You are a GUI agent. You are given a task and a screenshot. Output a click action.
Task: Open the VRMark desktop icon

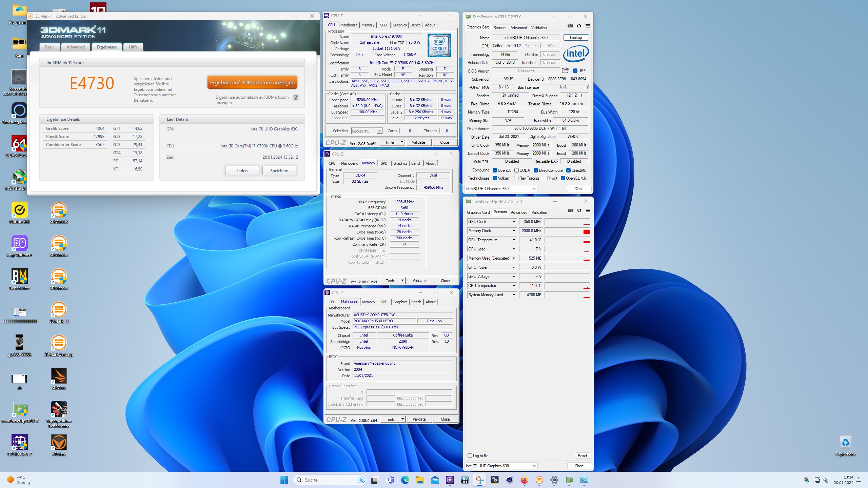[x=59, y=445]
